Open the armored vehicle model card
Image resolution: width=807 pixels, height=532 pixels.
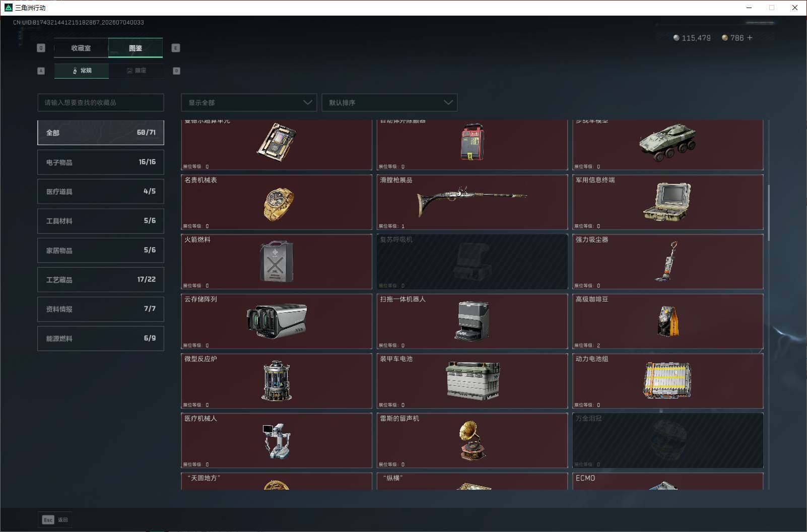point(668,145)
